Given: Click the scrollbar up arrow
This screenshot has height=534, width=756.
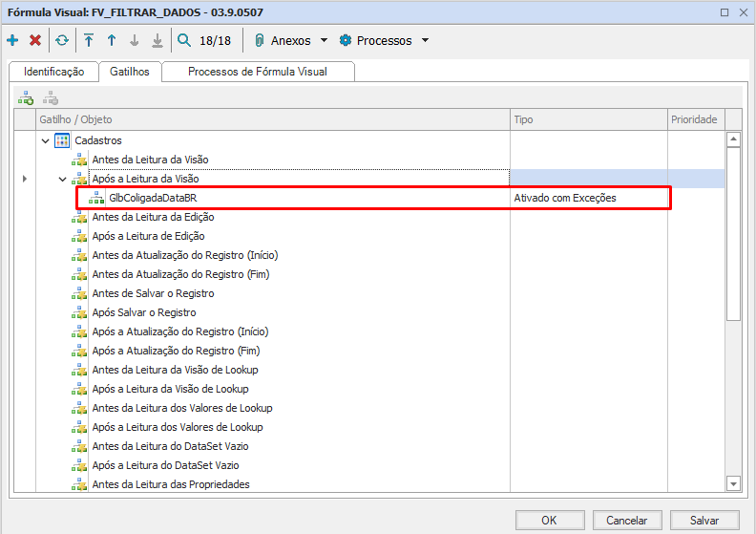Looking at the screenshot, I should coord(733,139).
